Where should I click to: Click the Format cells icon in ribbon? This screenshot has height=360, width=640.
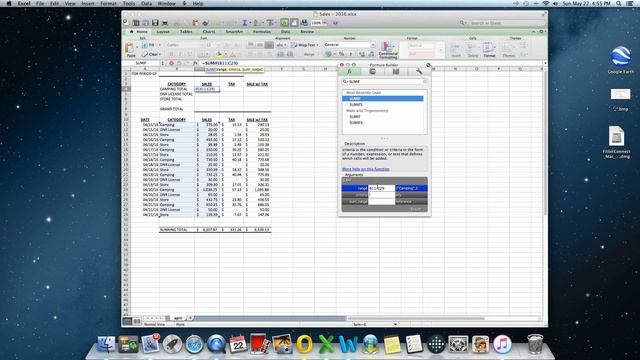(489, 50)
